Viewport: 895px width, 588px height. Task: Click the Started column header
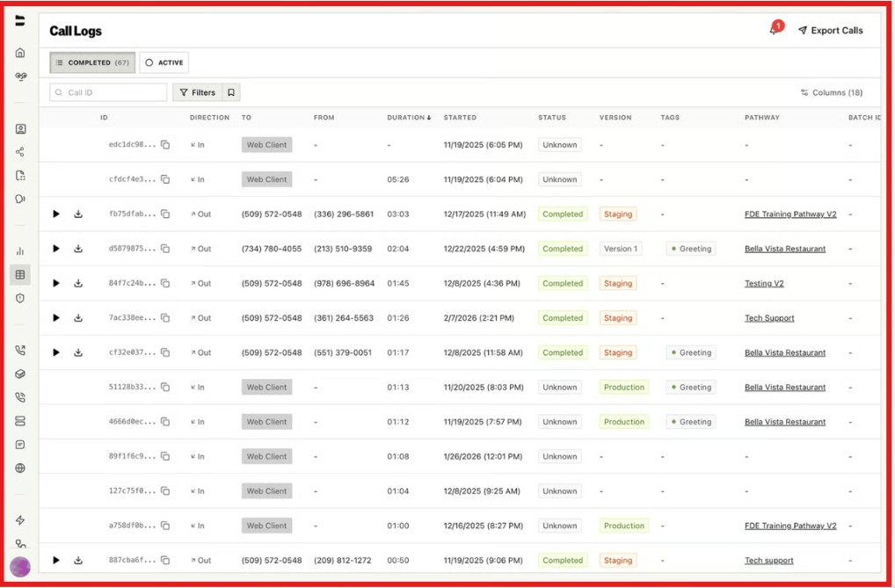click(460, 118)
